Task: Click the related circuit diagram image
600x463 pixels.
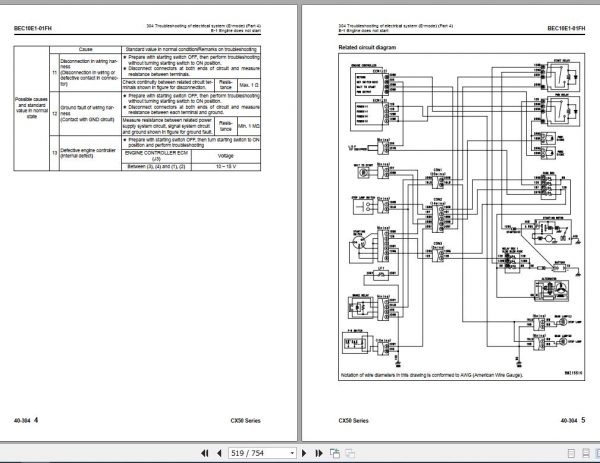Action: (x=461, y=217)
